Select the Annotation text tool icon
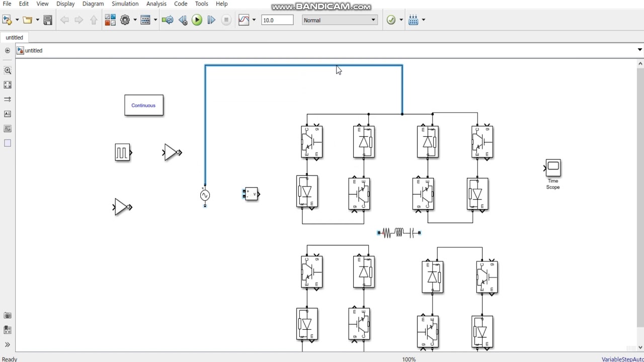 click(x=8, y=114)
